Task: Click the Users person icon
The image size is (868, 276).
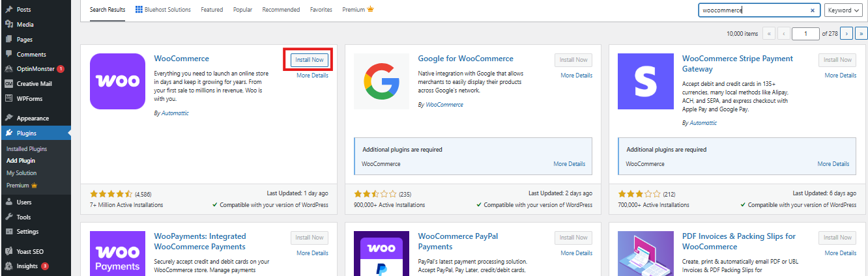Action: pos(8,202)
